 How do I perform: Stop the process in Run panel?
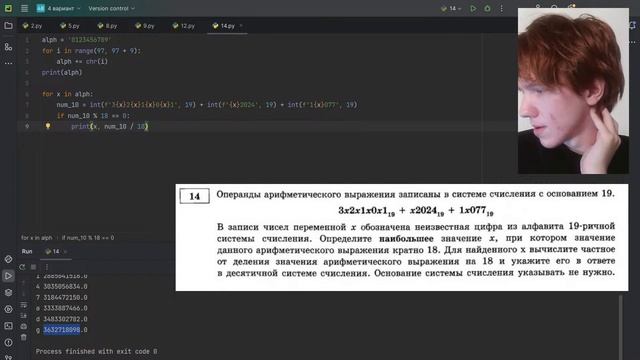tap(34, 267)
